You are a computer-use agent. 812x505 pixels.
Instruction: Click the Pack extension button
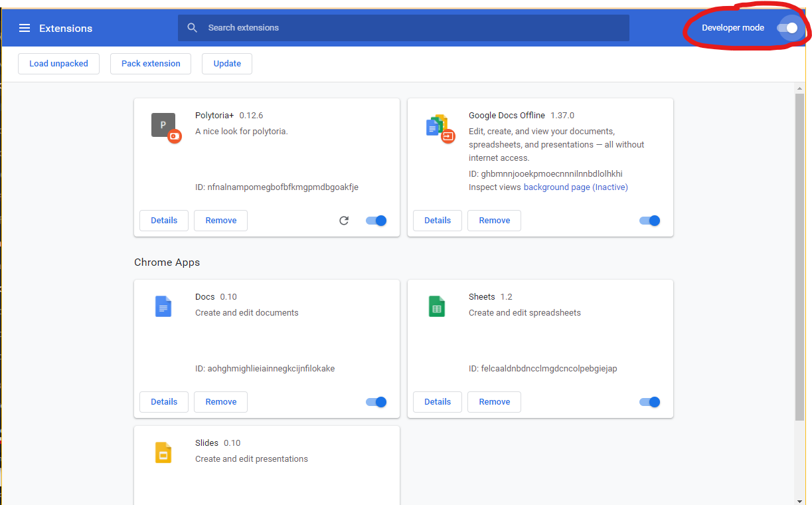click(150, 63)
